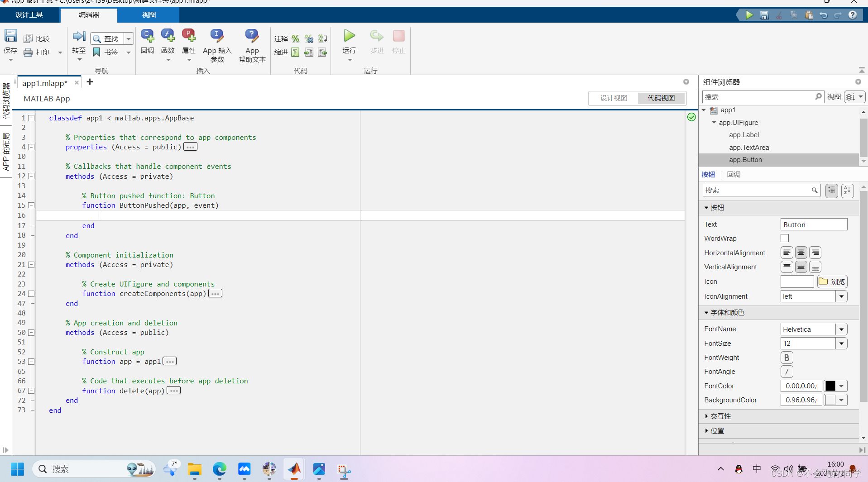This screenshot has width=868, height=482.
Task: Click the Go To (转至) arrow icon
Action: (79, 36)
